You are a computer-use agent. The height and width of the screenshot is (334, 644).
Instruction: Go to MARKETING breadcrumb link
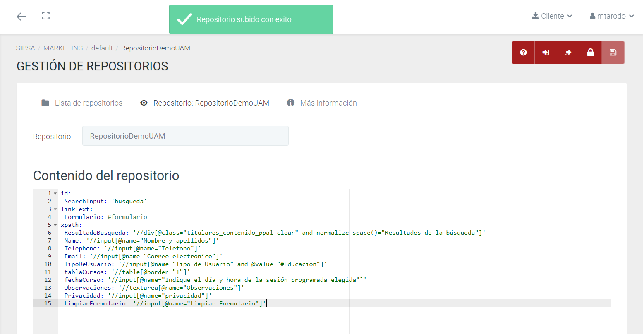[x=63, y=48]
